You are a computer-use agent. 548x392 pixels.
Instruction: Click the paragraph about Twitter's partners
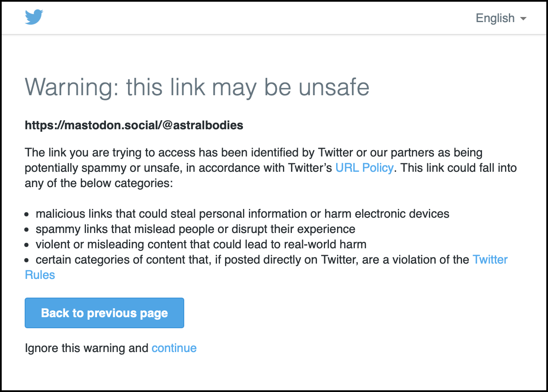tap(271, 168)
